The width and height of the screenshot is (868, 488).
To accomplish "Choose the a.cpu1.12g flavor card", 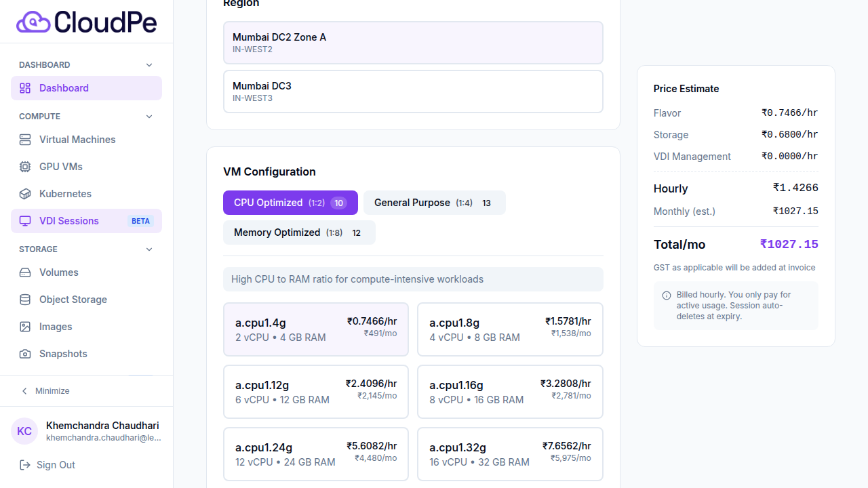I will coord(316,392).
